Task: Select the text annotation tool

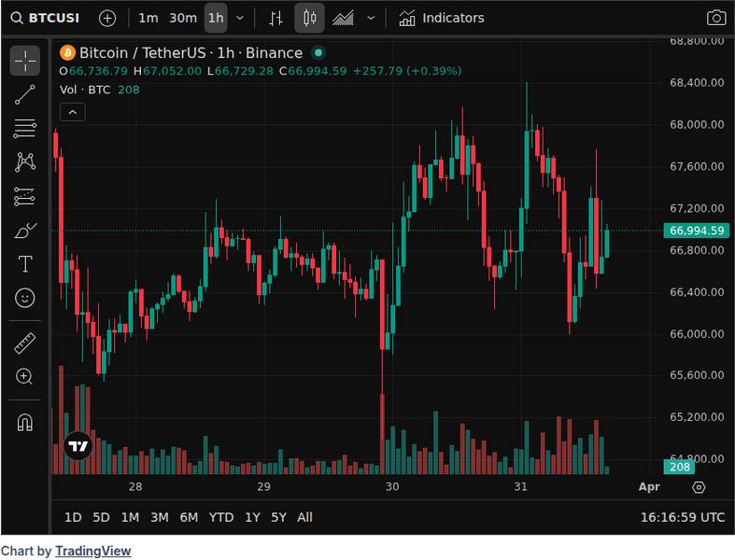Action: (x=25, y=264)
